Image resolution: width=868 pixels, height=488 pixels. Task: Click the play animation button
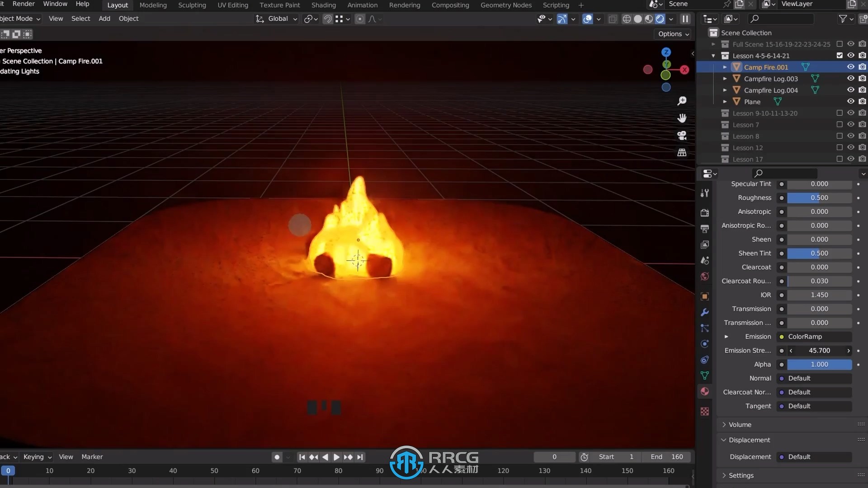pos(336,456)
